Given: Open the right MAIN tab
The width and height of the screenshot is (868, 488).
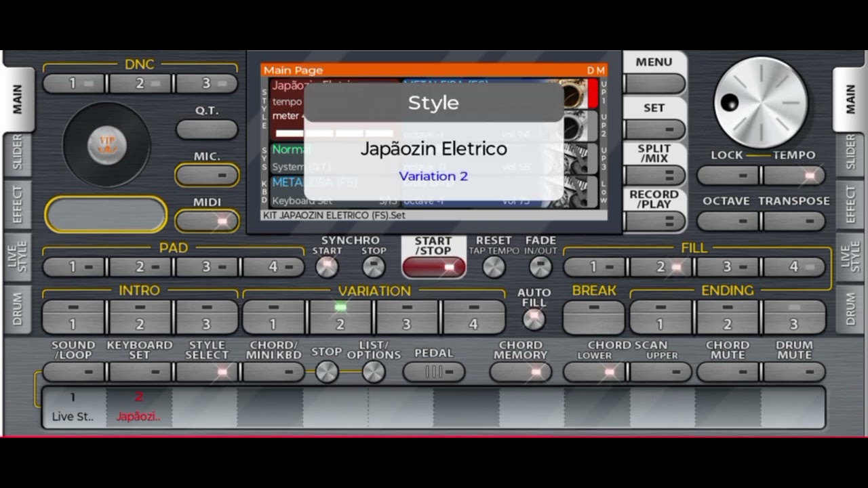Looking at the screenshot, I should [850, 99].
